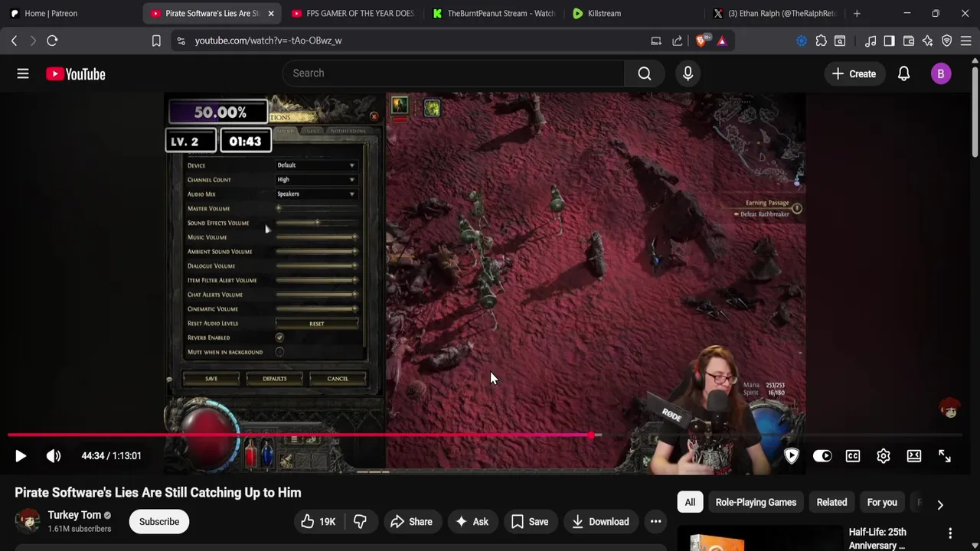Image resolution: width=980 pixels, height=551 pixels.
Task: Open the Turkey Tom channel name link
Action: [x=74, y=515]
